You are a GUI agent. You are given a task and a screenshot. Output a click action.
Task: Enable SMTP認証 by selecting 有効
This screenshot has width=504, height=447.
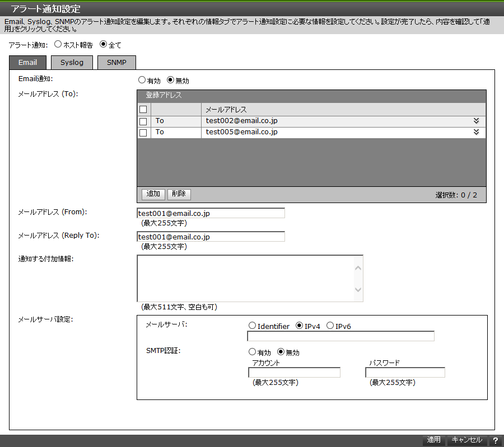coord(252,351)
